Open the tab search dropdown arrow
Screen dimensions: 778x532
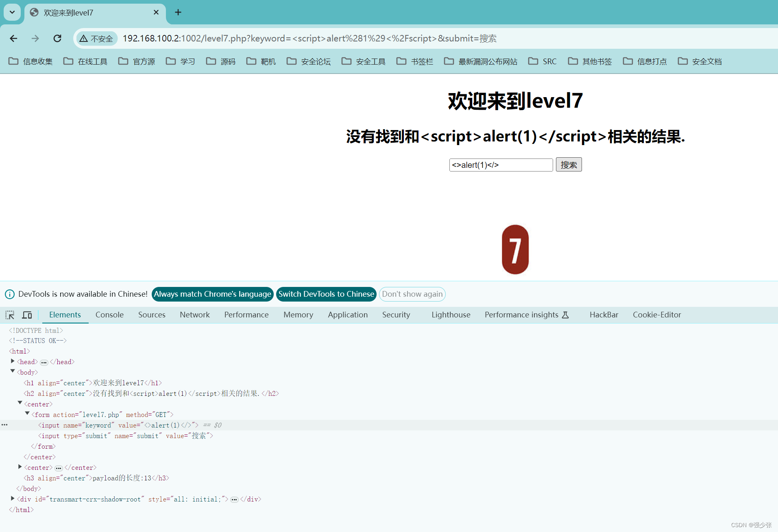tap(12, 12)
